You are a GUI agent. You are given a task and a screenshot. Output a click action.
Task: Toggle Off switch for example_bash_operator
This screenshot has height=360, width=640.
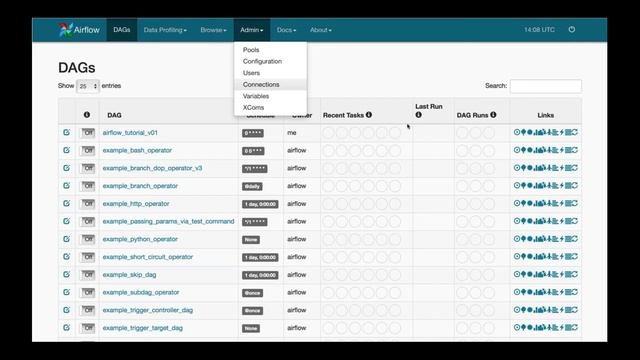(87, 151)
